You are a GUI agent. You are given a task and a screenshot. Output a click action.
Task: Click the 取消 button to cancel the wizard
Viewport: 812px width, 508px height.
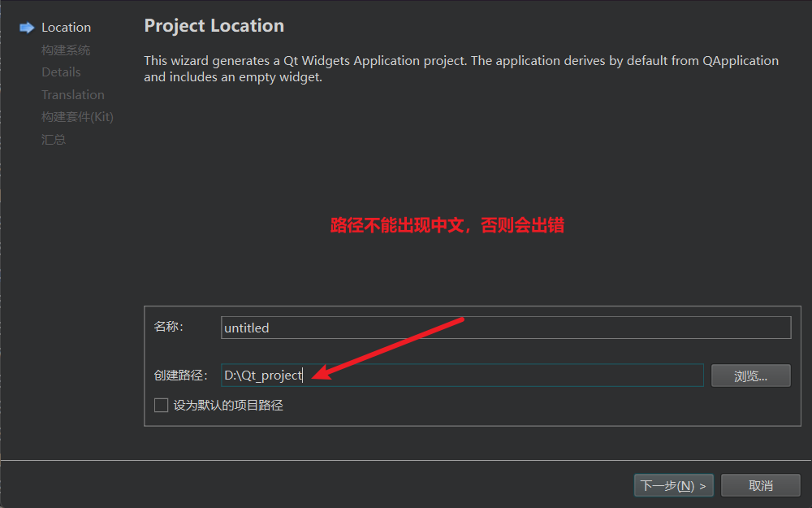(x=760, y=484)
